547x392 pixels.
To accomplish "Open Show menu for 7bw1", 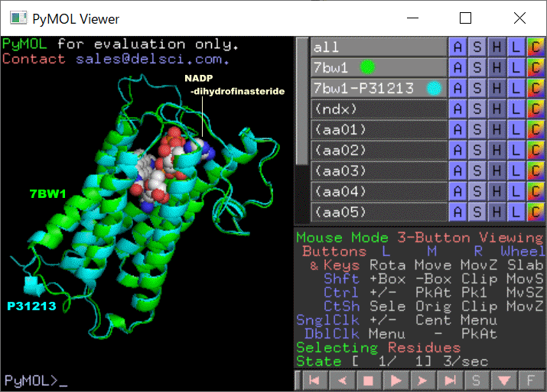I will [x=477, y=67].
